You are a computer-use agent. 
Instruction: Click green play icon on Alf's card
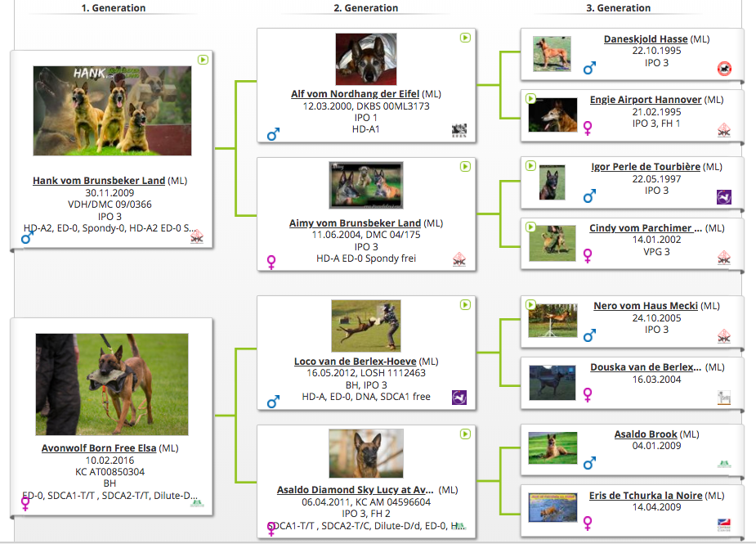(465, 38)
